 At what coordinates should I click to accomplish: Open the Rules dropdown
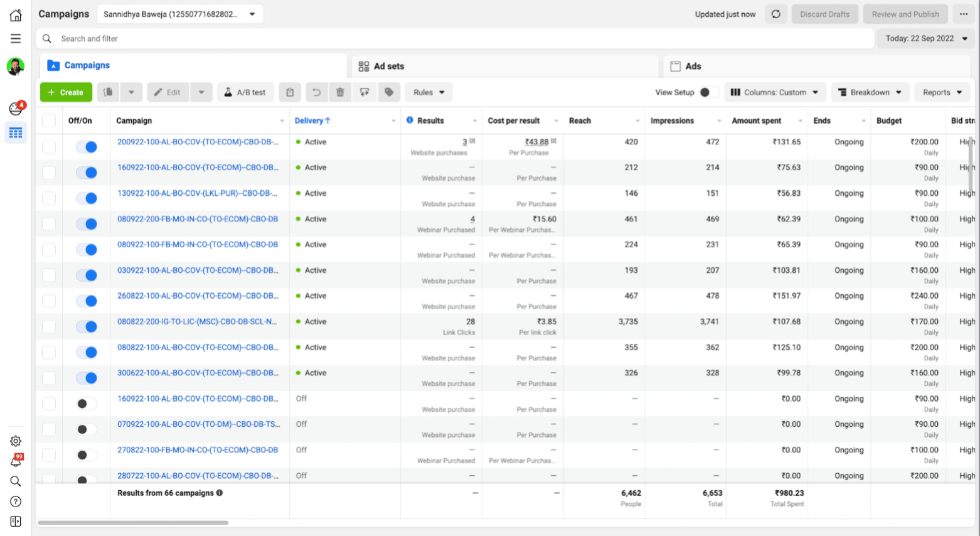429,92
